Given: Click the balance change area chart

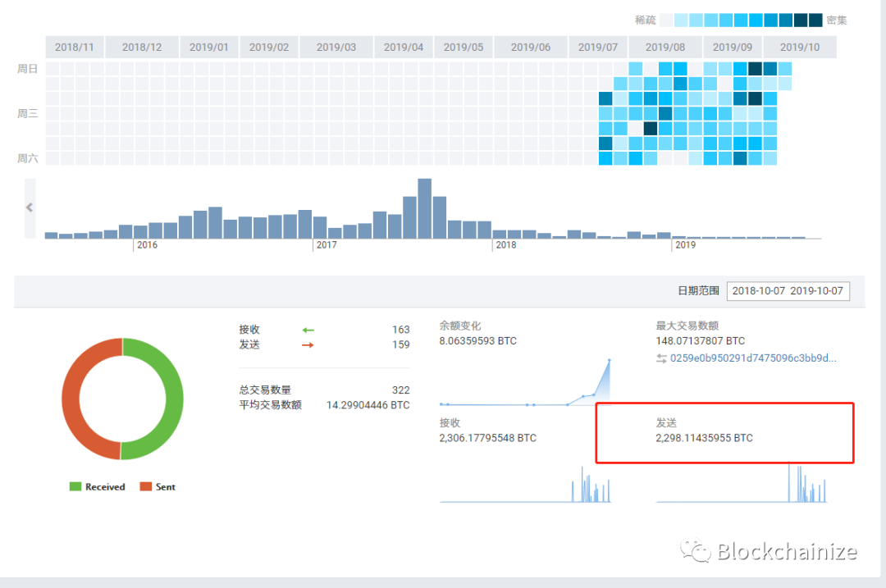Looking at the screenshot, I should pyautogui.click(x=526, y=382).
